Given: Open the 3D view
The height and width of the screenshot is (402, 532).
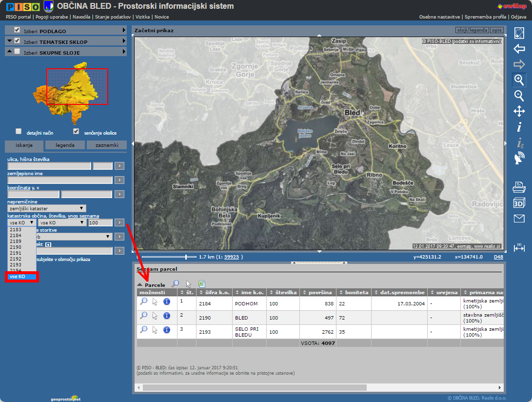Looking at the screenshot, I should click(x=519, y=203).
